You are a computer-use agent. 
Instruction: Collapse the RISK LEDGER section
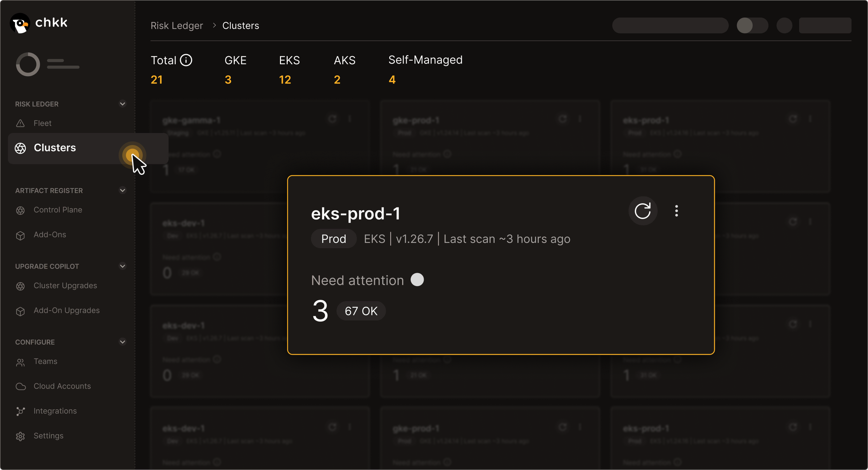coord(122,104)
